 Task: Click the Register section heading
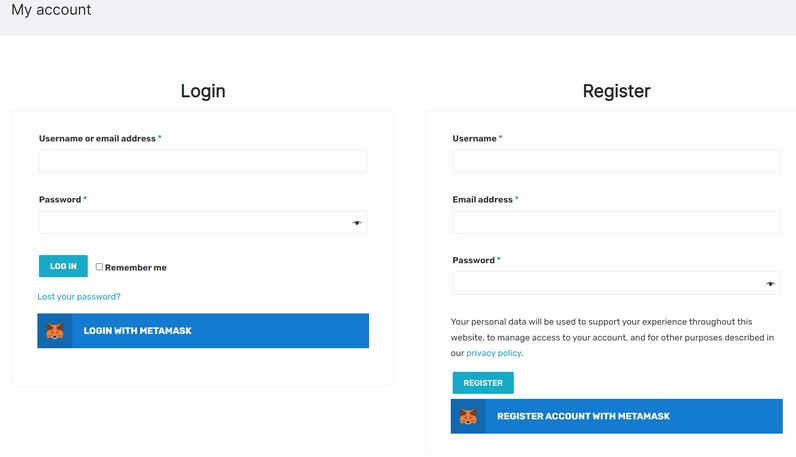click(616, 91)
